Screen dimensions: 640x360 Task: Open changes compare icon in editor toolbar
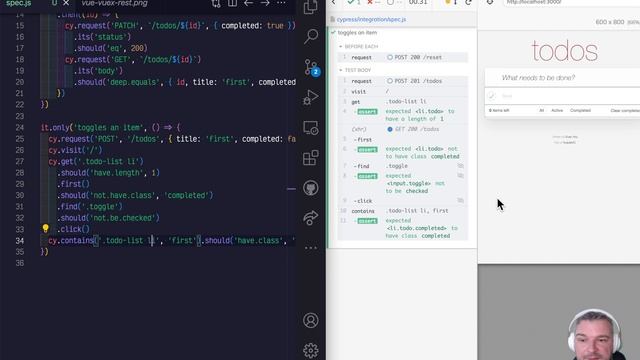click(x=216, y=3)
